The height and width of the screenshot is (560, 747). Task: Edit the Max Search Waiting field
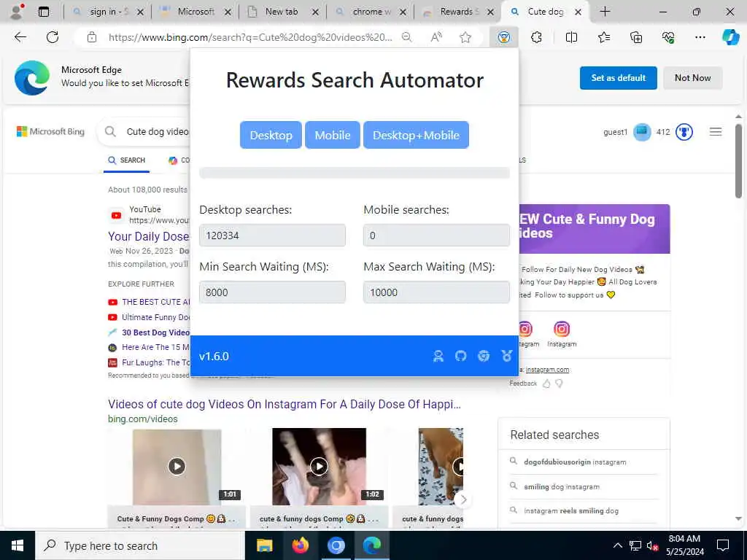[x=436, y=292]
